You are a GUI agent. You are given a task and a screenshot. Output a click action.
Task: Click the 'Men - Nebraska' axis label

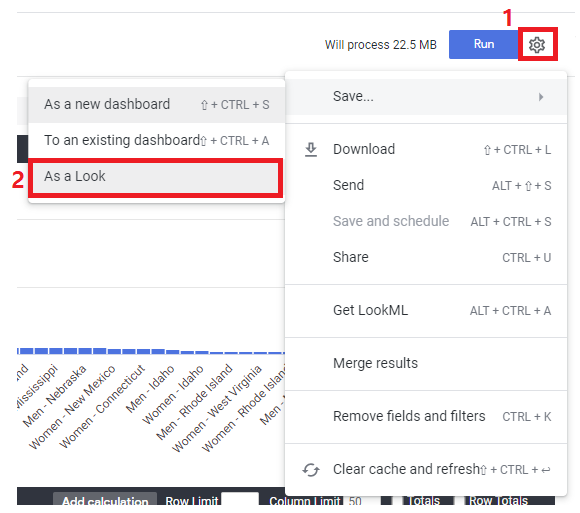click(x=54, y=395)
